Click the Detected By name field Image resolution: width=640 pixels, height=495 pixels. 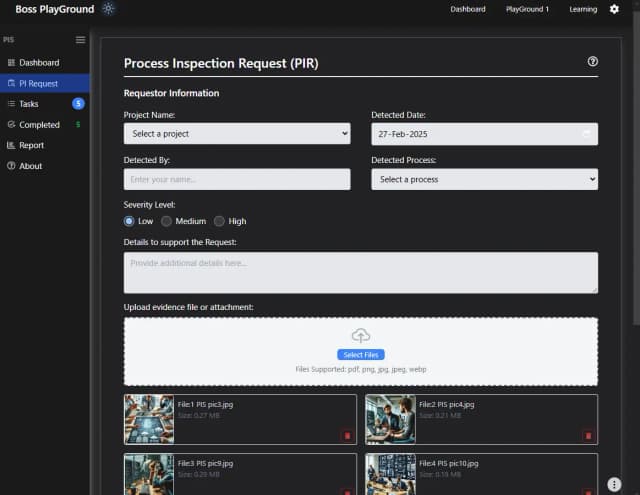click(x=237, y=179)
